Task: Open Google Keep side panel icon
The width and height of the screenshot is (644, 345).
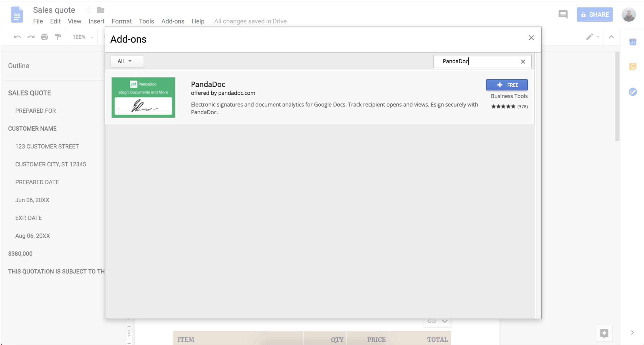Action: 633,67
